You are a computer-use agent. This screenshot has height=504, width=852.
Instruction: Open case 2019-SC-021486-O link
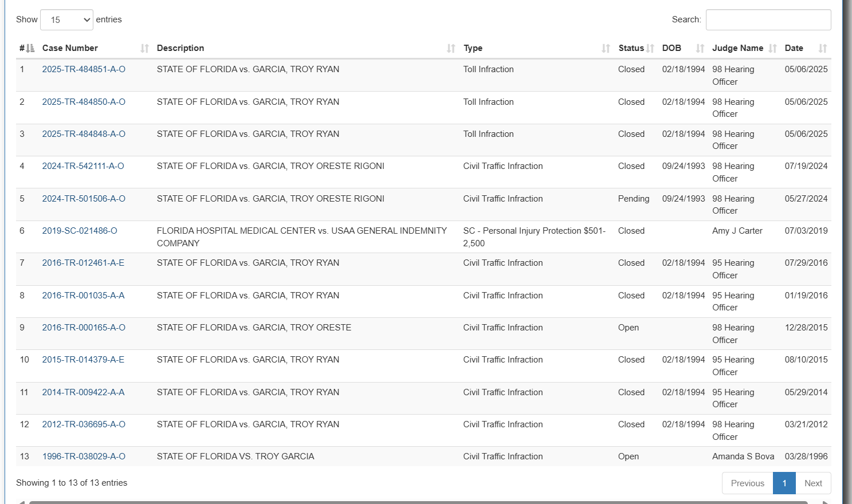[x=80, y=231]
